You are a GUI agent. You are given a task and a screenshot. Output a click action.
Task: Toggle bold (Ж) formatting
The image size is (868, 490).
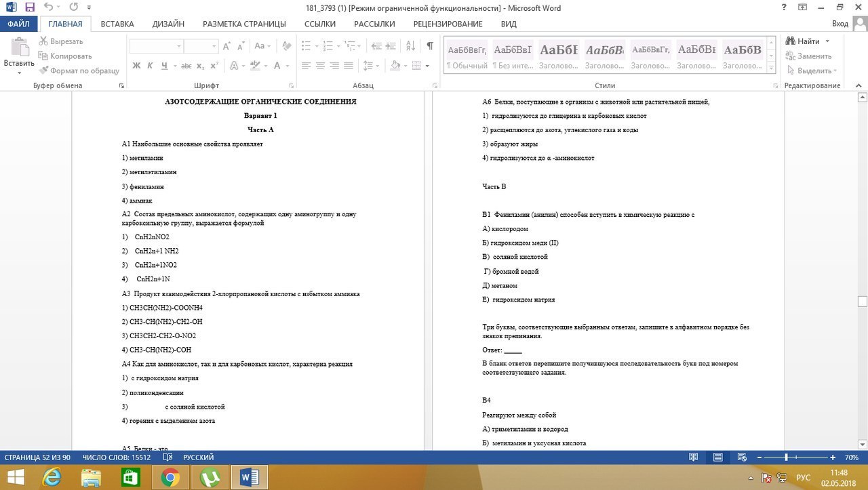[136, 66]
